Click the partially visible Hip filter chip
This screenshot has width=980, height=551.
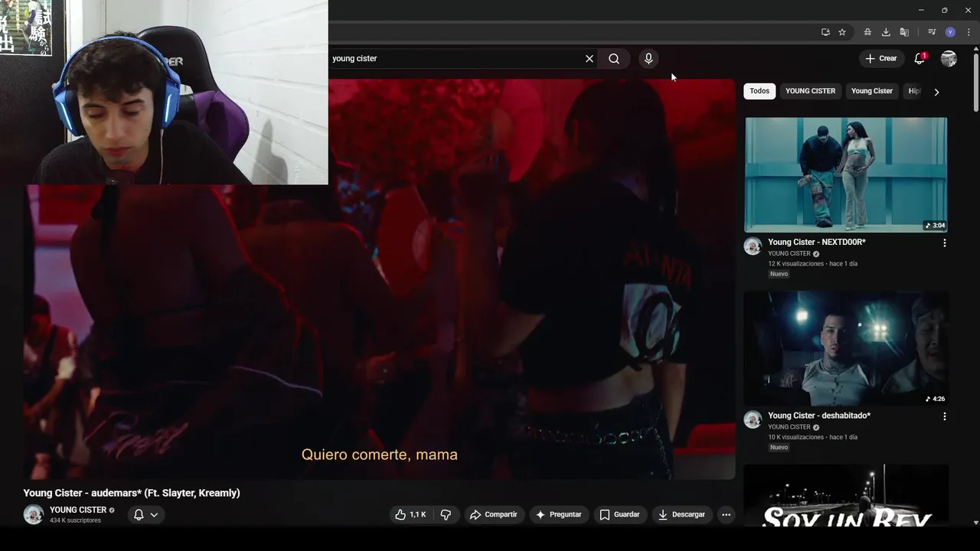(x=913, y=91)
